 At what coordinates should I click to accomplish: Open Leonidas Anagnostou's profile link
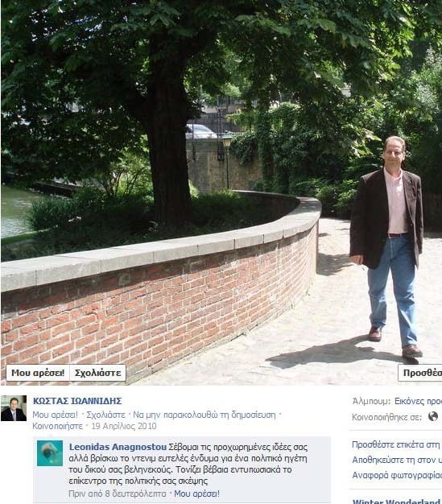[118, 447]
